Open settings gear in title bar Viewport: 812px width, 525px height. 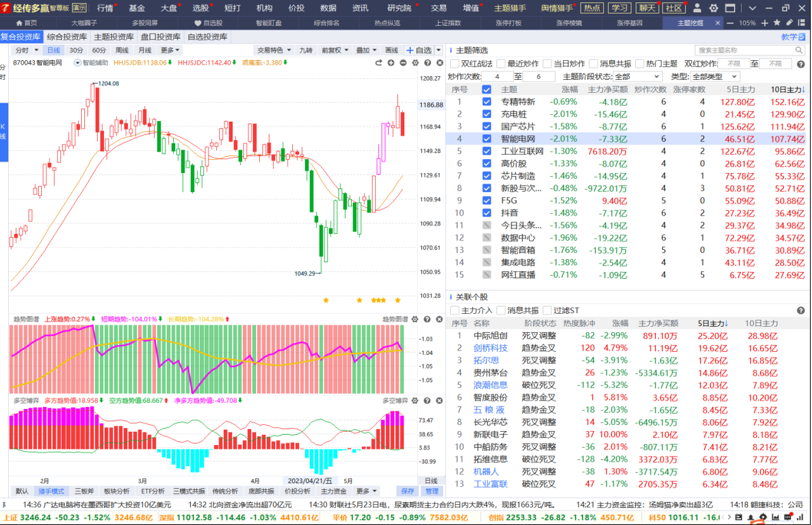pos(714,8)
